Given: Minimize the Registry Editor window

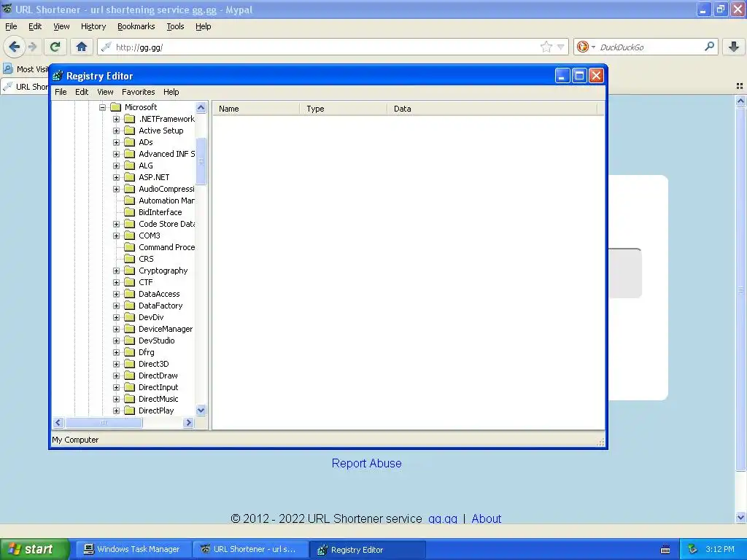Looking at the screenshot, I should (562, 76).
